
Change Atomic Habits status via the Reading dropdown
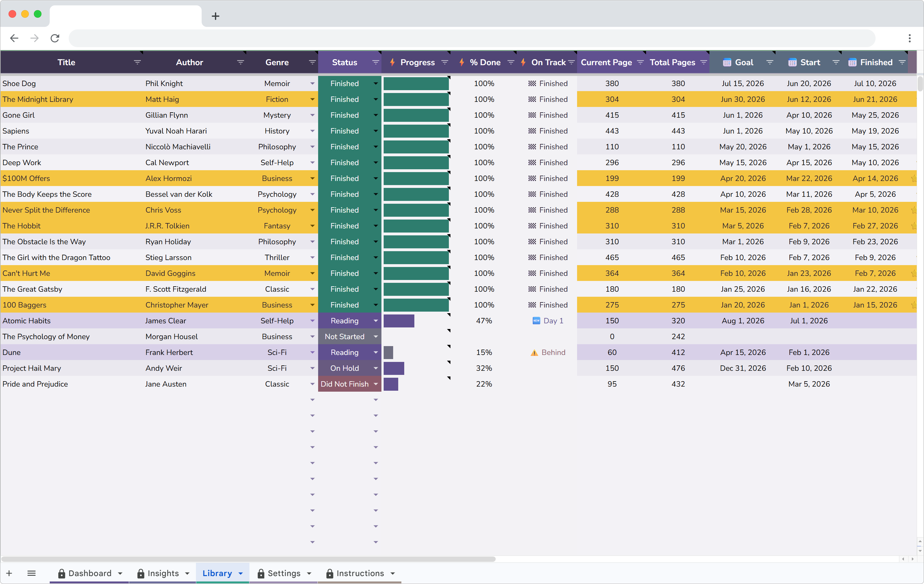pyautogui.click(x=375, y=320)
